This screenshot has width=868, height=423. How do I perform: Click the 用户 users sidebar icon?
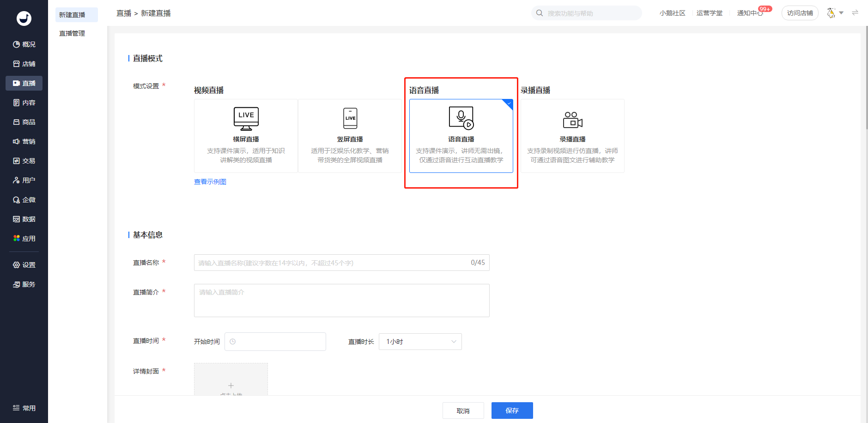pos(17,180)
